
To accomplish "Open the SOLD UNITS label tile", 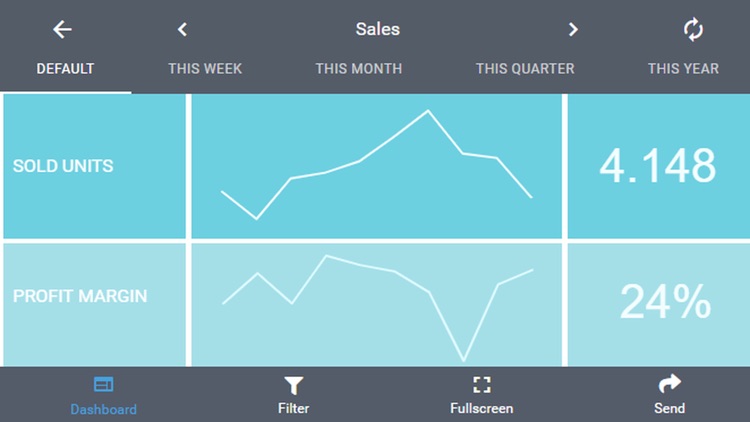I will point(95,166).
